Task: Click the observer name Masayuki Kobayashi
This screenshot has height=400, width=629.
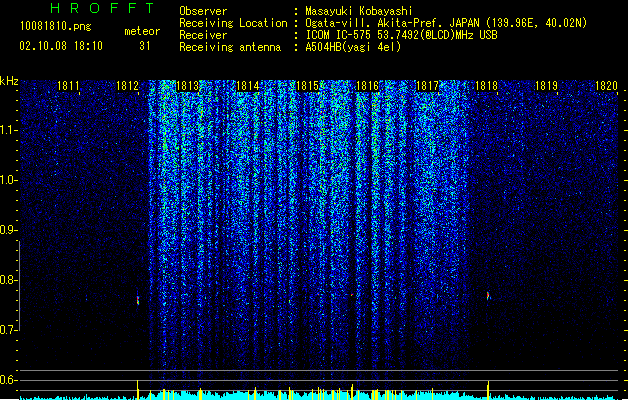Action: pos(359,11)
